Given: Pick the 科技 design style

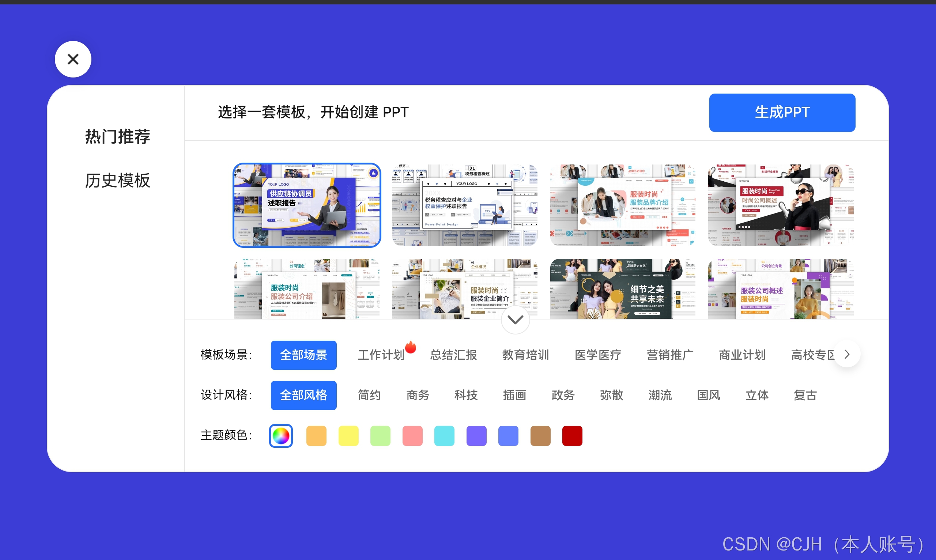Looking at the screenshot, I should tap(466, 395).
